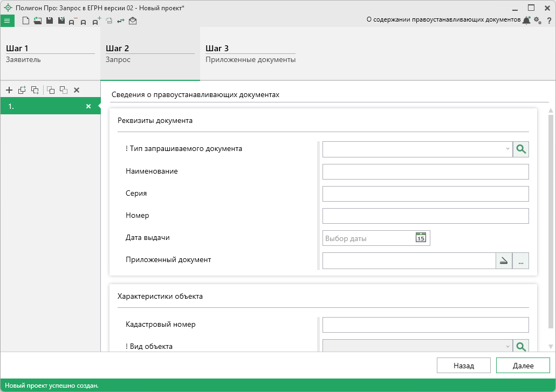Save the project with the floppy disk icon
The image size is (556, 392).
point(49,21)
